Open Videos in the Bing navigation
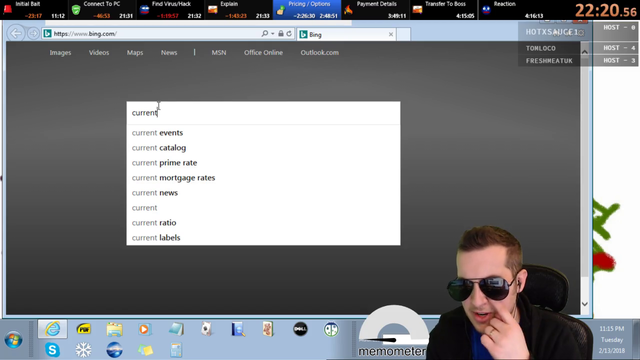This screenshot has height=360, width=640. 99,53
